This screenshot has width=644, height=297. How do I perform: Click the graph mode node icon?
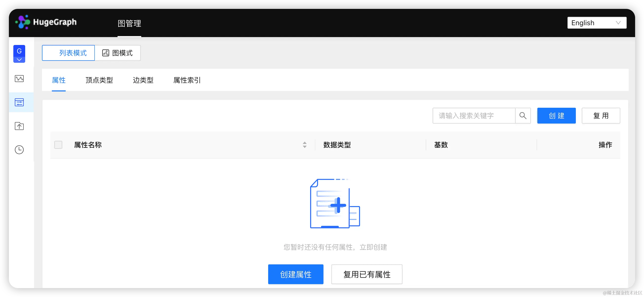click(105, 53)
